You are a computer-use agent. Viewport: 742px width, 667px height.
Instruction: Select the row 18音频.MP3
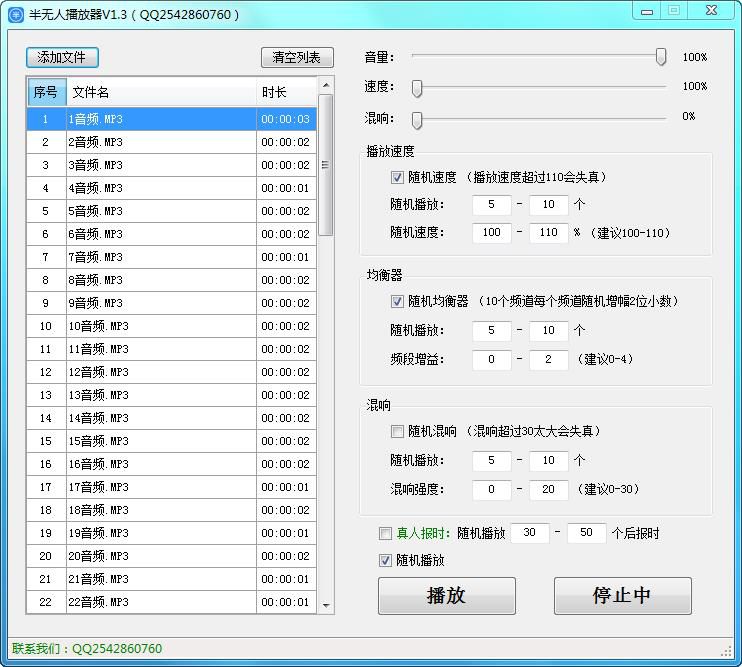coord(171,510)
